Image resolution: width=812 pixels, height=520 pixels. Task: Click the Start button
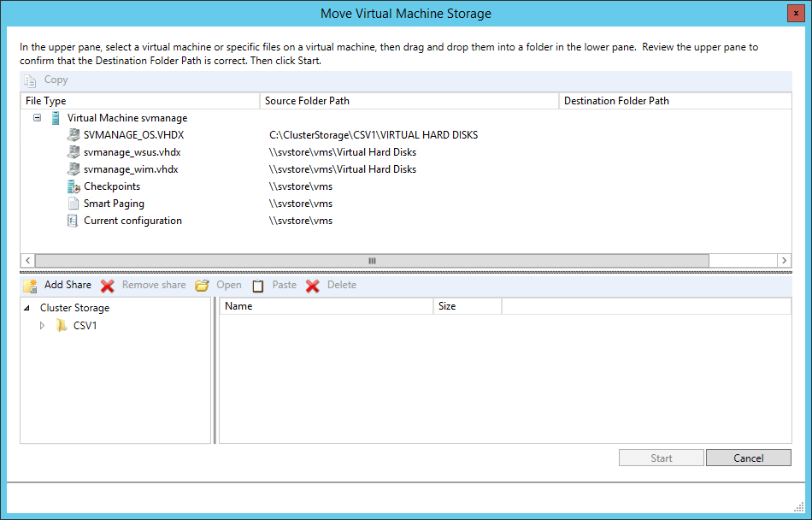coord(662,458)
